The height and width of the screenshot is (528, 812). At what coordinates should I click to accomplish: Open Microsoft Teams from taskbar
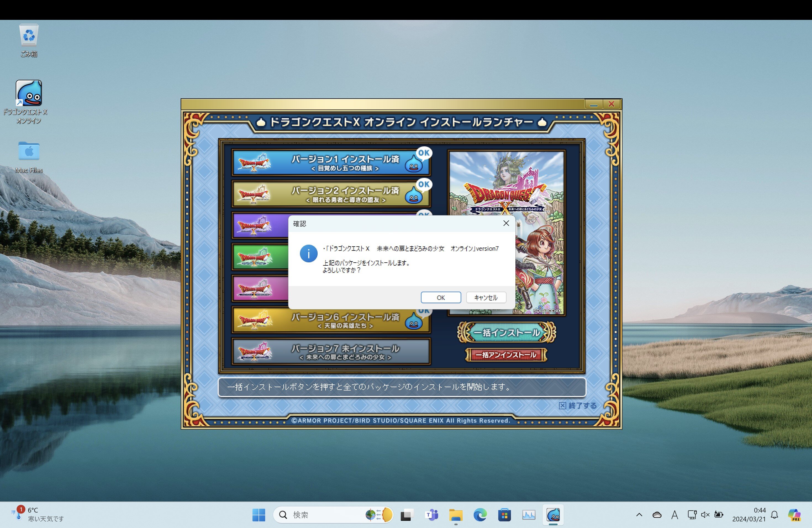432,515
